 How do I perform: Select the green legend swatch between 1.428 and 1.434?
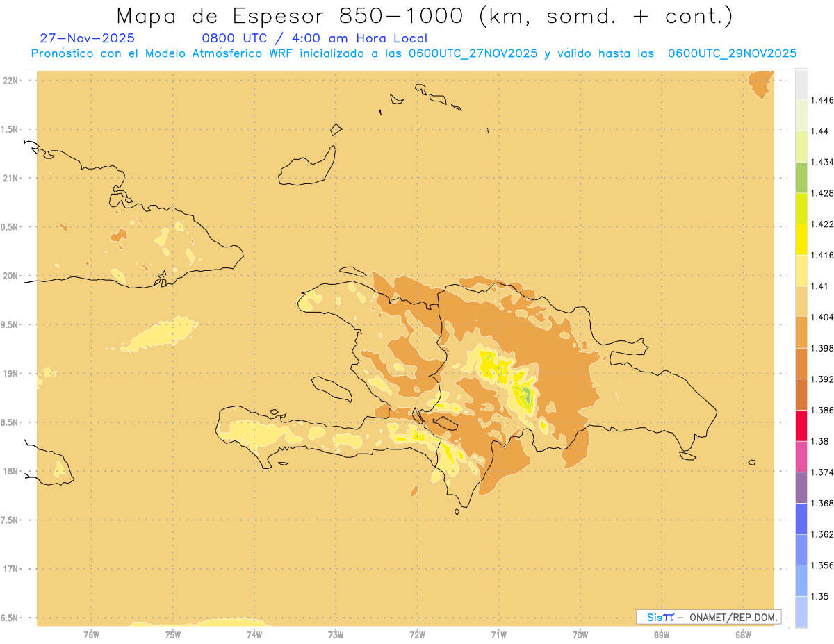click(801, 177)
